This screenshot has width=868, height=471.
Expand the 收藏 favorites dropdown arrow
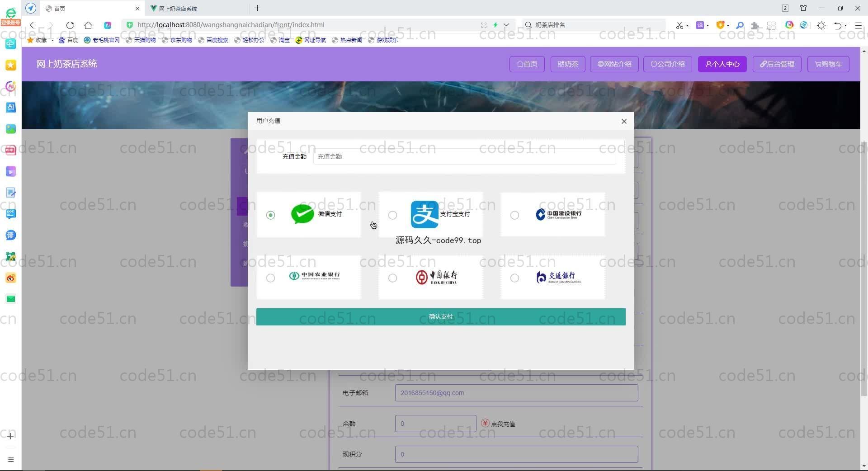pyautogui.click(x=52, y=40)
